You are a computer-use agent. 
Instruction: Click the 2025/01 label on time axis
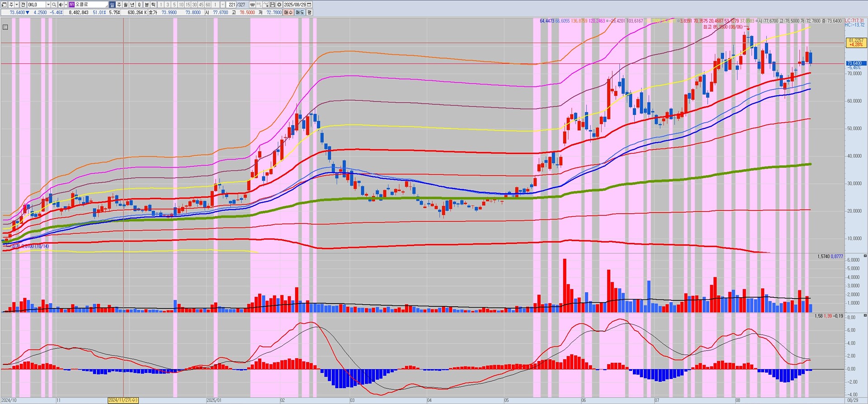pos(214,400)
